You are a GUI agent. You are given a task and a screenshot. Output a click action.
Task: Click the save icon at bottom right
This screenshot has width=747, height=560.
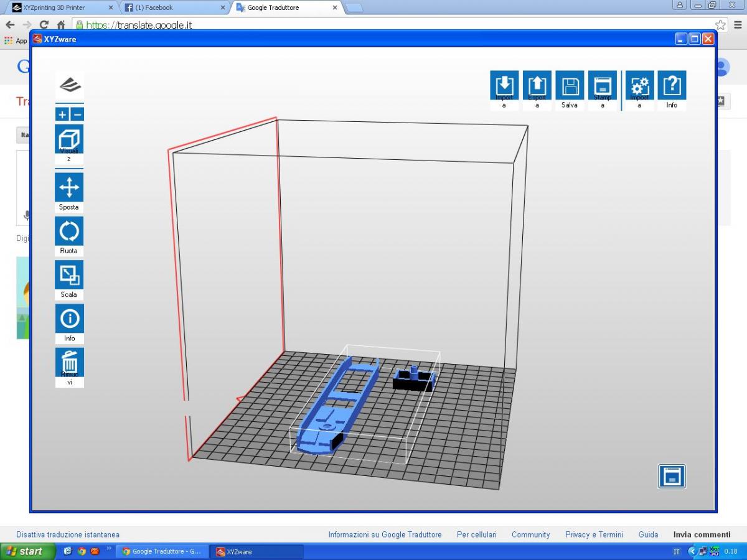pos(672,477)
